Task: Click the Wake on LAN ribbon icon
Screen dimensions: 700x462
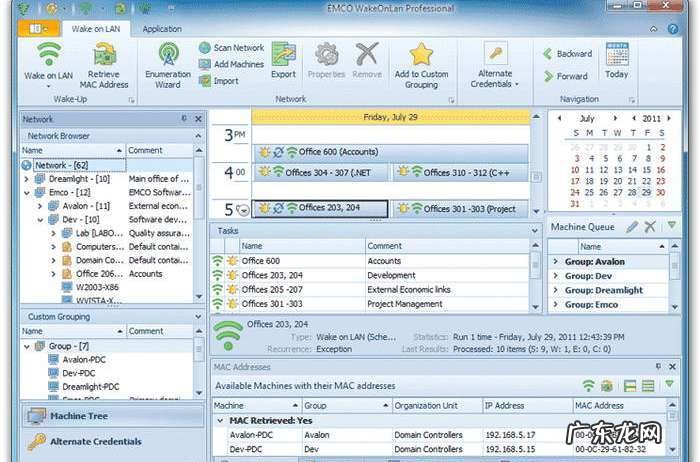Action: click(48, 56)
